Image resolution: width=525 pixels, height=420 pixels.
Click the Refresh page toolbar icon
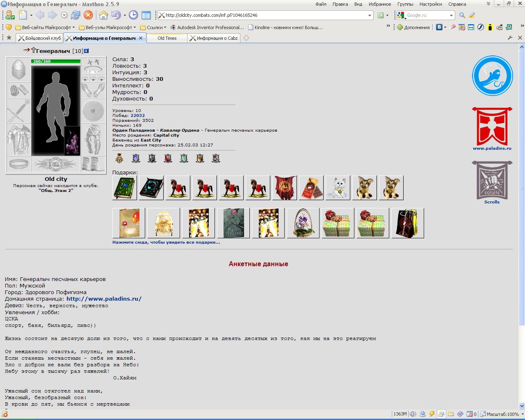[75, 15]
